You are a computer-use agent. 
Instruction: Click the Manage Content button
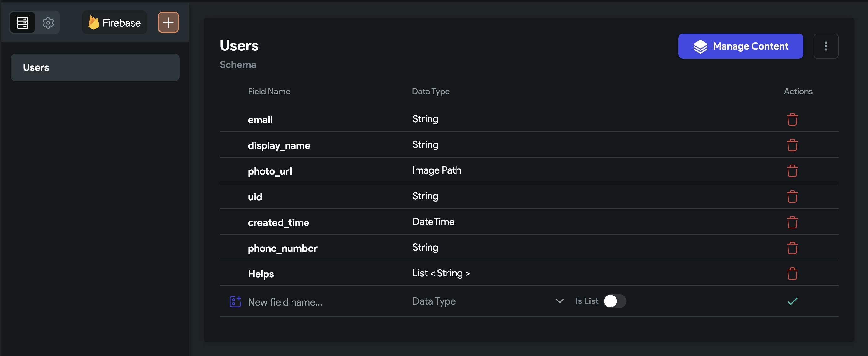[x=740, y=46]
